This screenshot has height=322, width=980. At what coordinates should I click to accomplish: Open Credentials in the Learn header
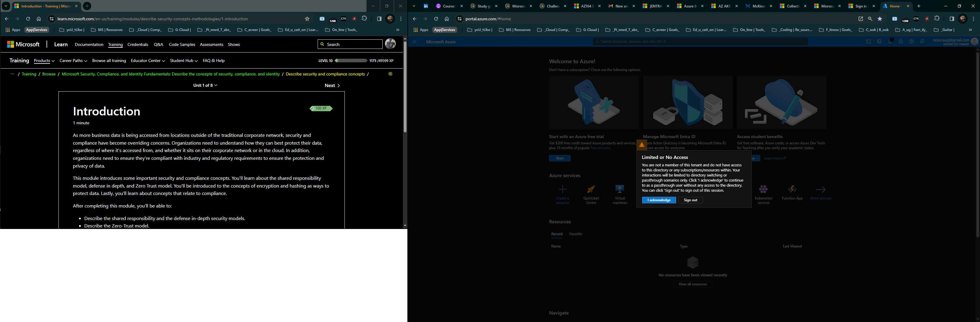138,44
